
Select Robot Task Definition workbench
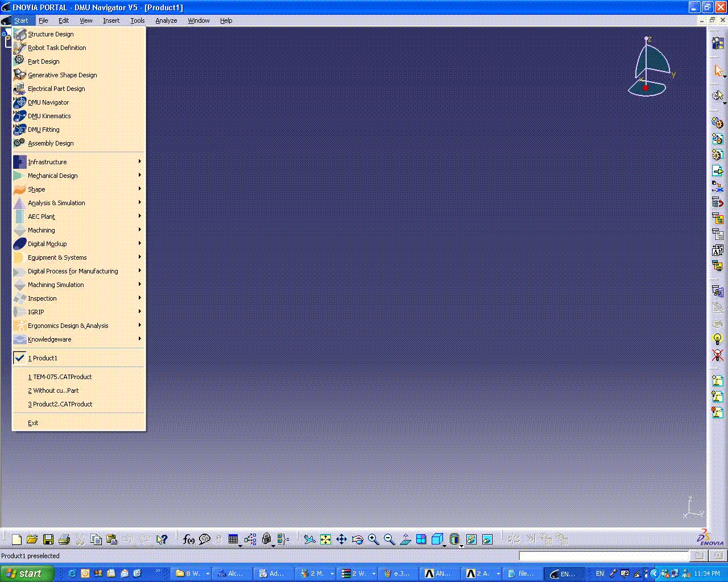[79, 48]
